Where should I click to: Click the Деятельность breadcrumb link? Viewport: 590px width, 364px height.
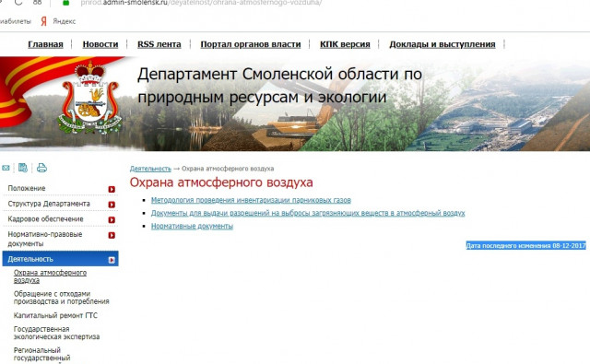coord(150,169)
